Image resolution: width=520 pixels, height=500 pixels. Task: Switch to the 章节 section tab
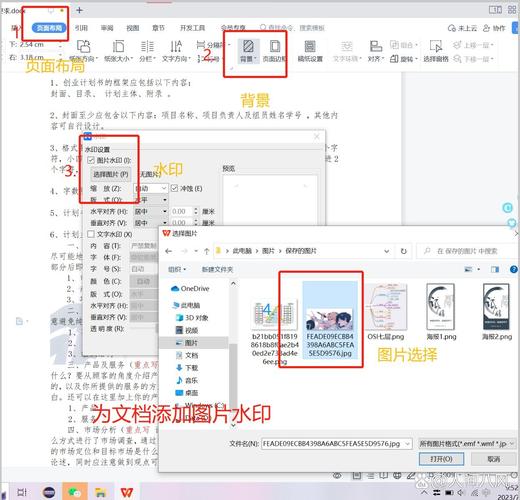[158, 28]
